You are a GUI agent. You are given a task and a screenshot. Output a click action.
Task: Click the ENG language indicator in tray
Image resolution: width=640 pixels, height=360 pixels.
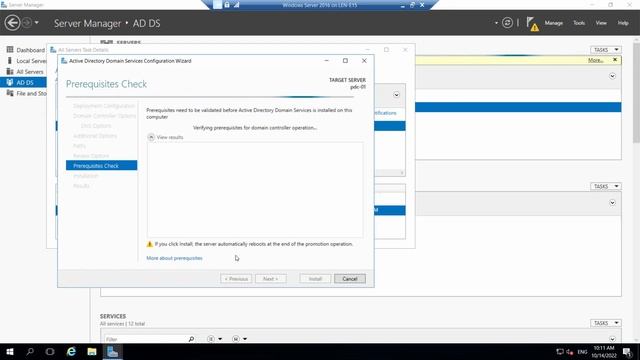point(582,352)
